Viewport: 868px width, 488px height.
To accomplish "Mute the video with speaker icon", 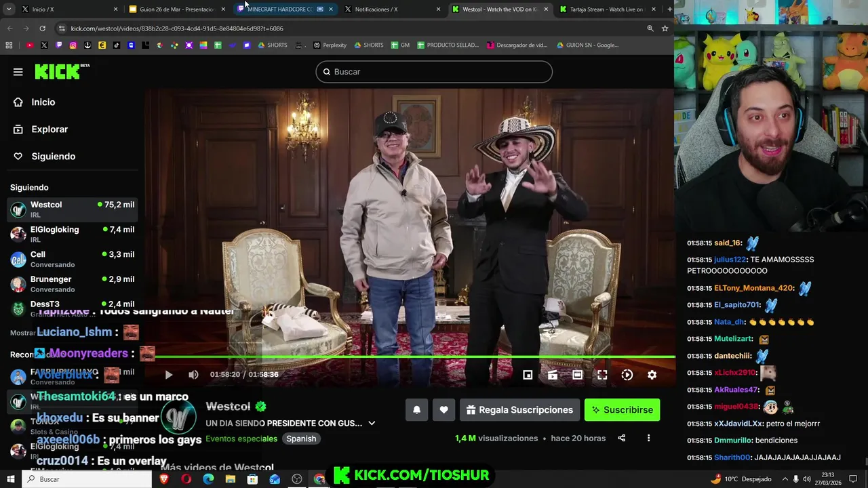I will click(193, 375).
